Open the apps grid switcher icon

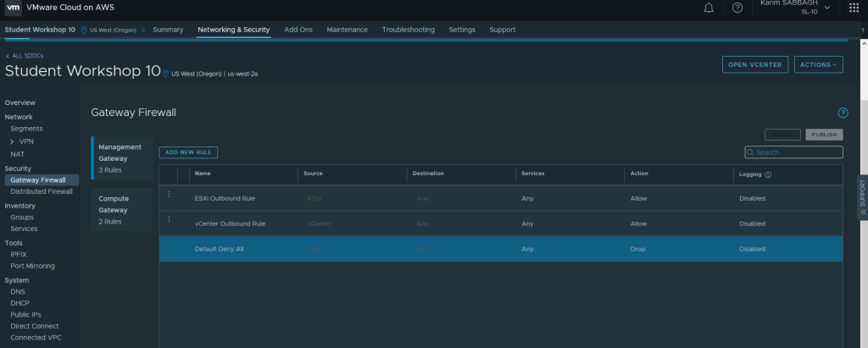click(x=852, y=8)
